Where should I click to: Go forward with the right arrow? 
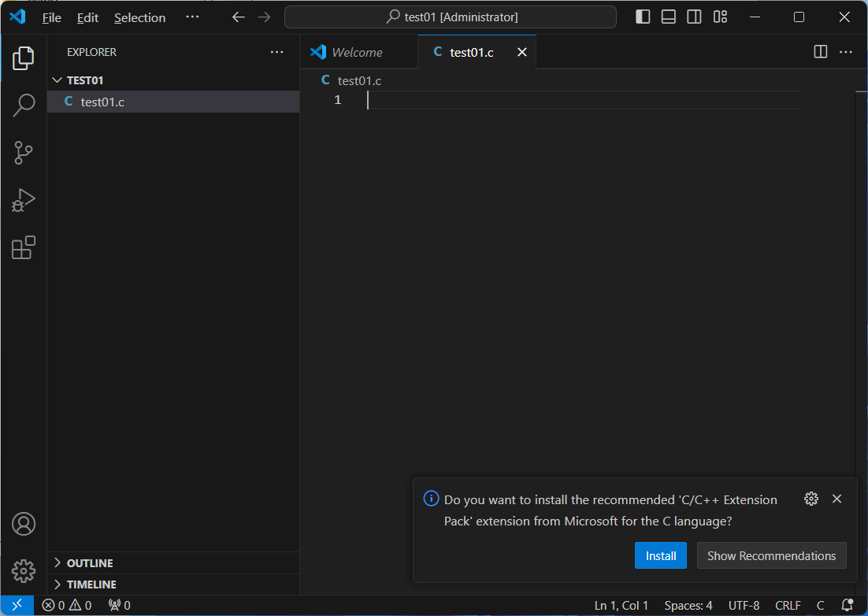point(264,17)
